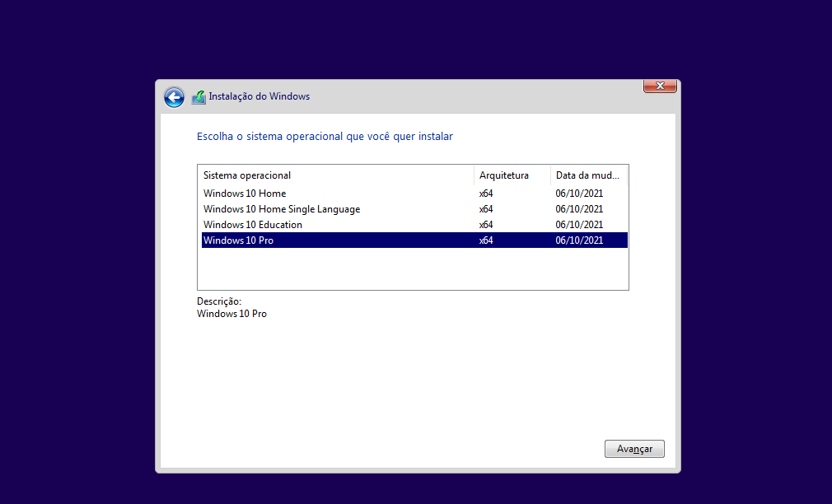Screen dimensions: 832x504
Task: Select Windows 10 Home Single Language
Action: 414,209
